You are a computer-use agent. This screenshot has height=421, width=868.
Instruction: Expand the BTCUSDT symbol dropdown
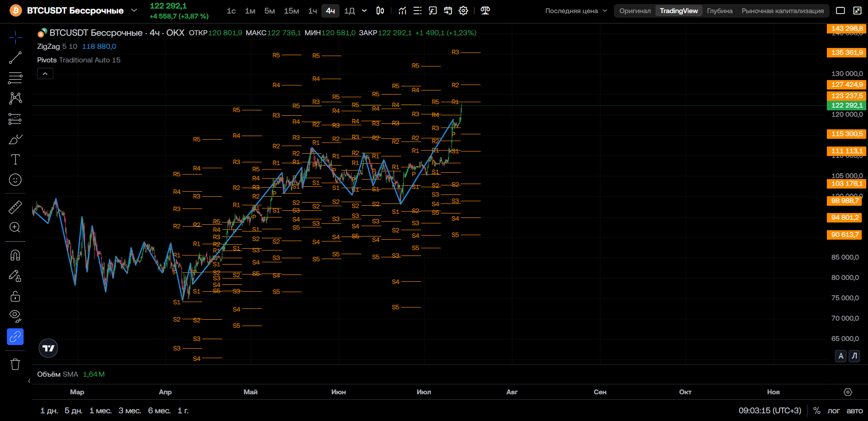[x=134, y=10]
